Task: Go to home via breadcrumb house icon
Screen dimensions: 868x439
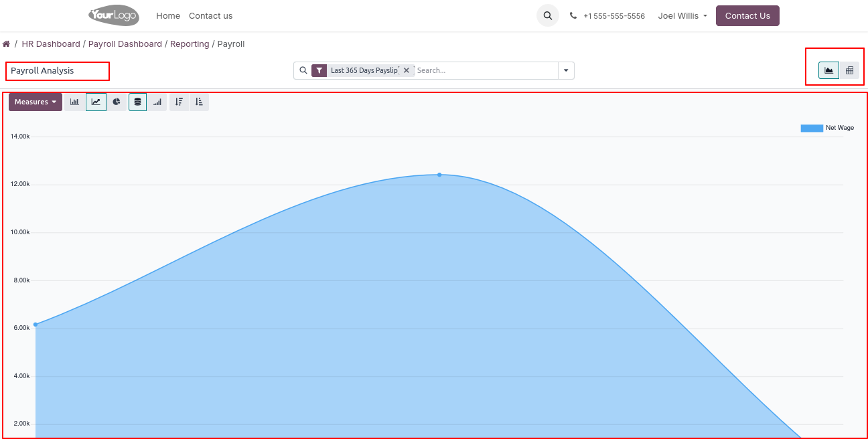Action: (x=7, y=44)
